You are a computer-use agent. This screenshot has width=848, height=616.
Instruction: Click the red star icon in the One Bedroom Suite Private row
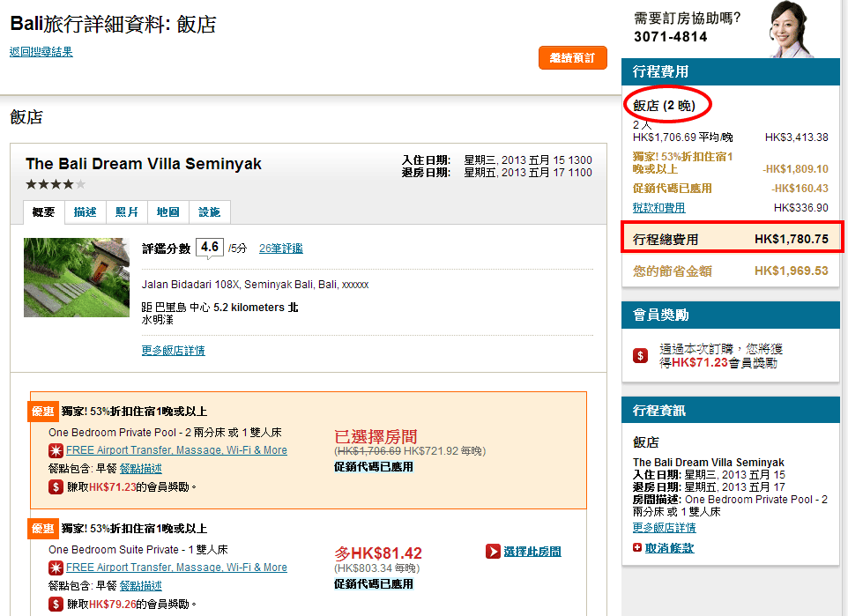coord(56,568)
